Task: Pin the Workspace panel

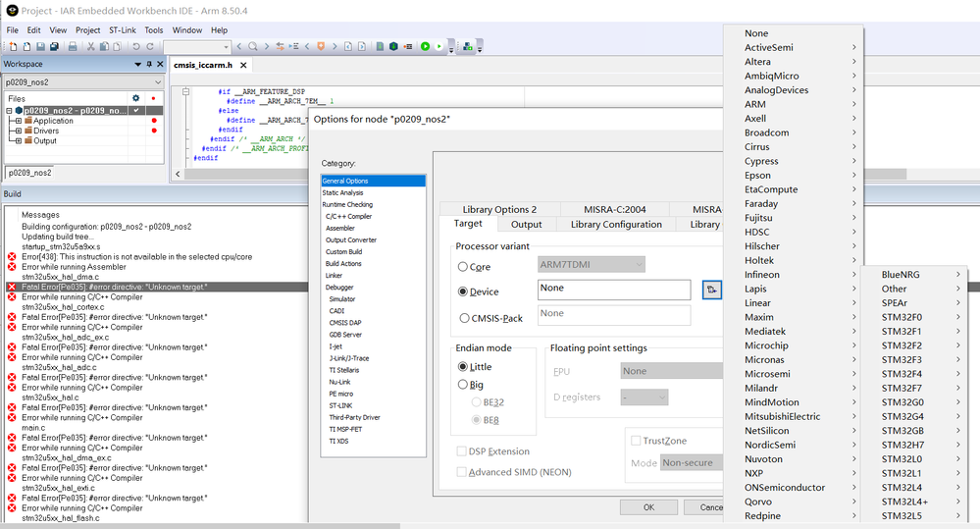Action: pos(149,64)
